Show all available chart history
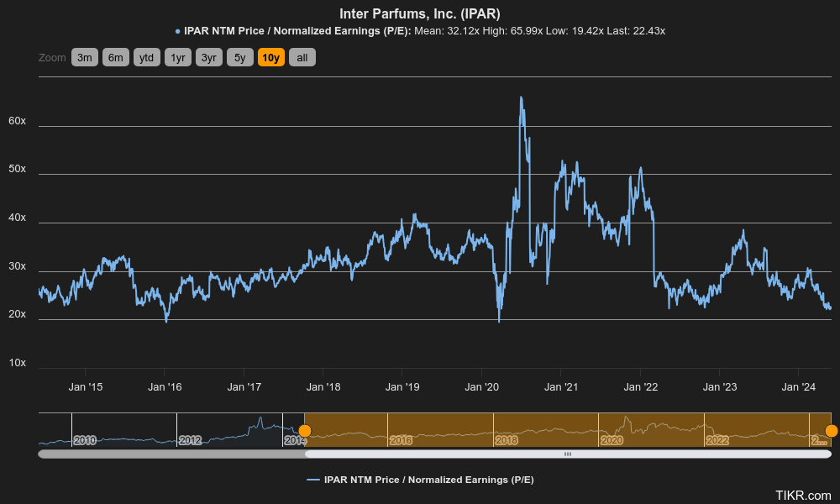Viewport: 840px width, 504px height. (x=302, y=57)
